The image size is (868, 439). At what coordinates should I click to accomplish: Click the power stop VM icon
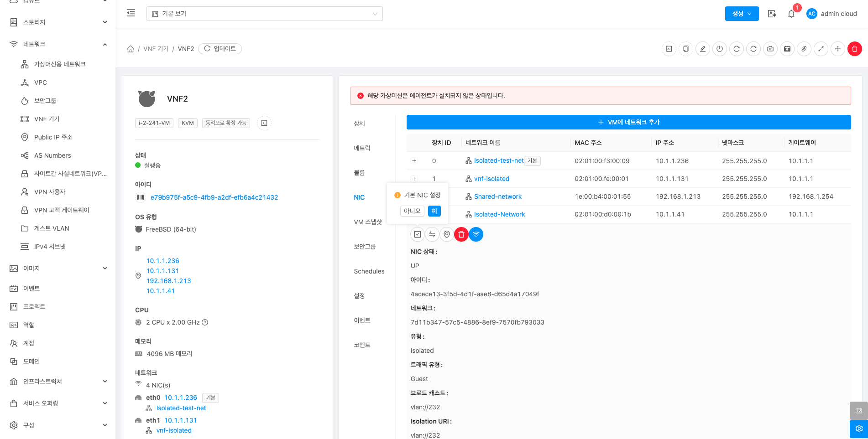[x=720, y=49]
